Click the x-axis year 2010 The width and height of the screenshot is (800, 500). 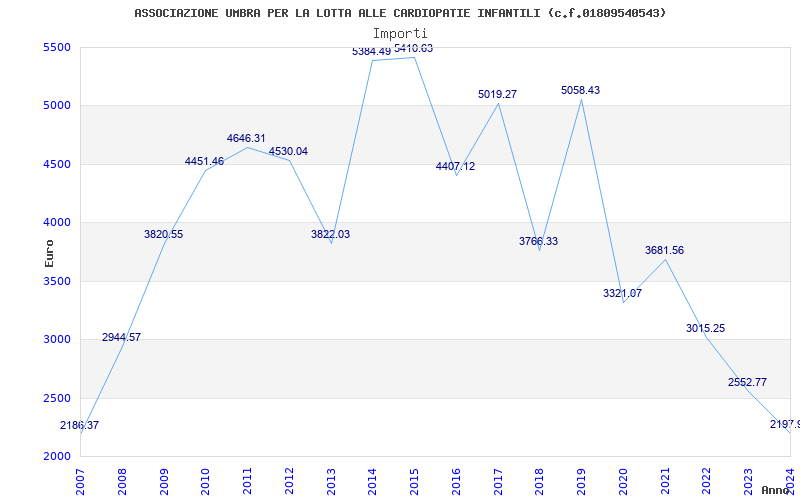pos(206,482)
